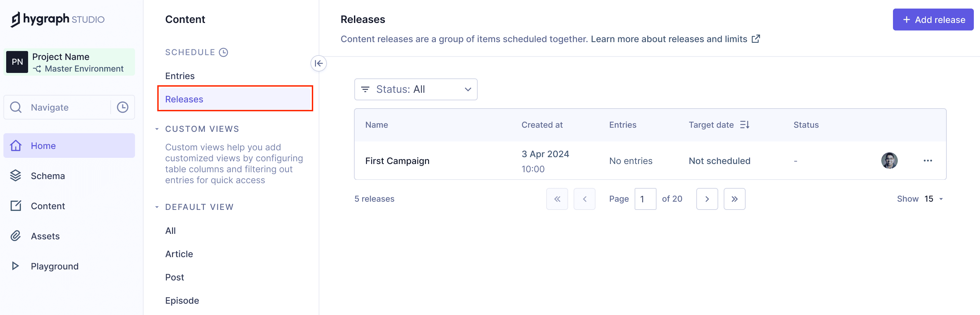Open Schema in the left sidebar
980x315 pixels.
(x=48, y=176)
